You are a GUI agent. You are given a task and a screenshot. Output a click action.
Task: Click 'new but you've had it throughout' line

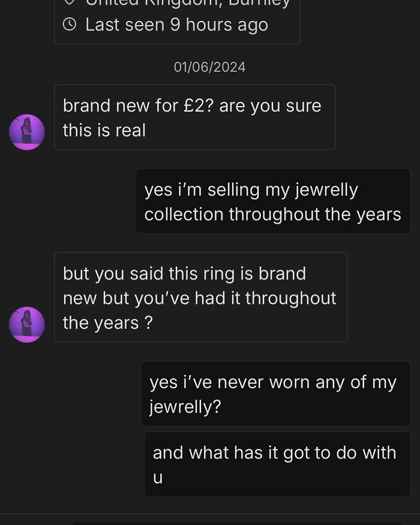tap(199, 298)
